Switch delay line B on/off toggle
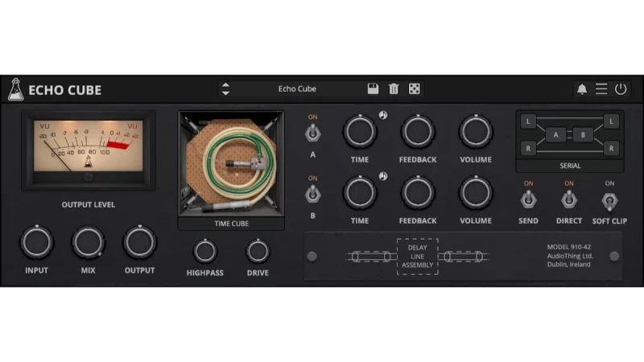The height and width of the screenshot is (362, 644). pyautogui.click(x=312, y=194)
